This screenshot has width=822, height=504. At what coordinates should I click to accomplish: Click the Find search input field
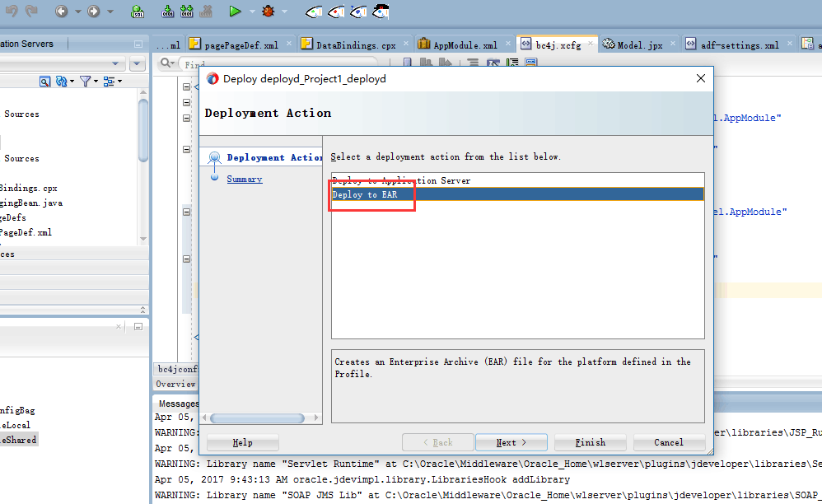coord(278,64)
